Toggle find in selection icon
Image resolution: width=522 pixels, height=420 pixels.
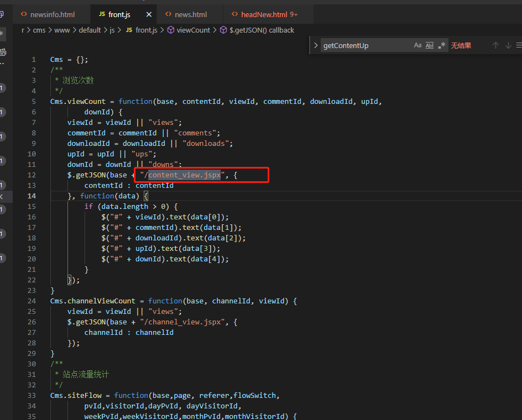click(x=519, y=45)
